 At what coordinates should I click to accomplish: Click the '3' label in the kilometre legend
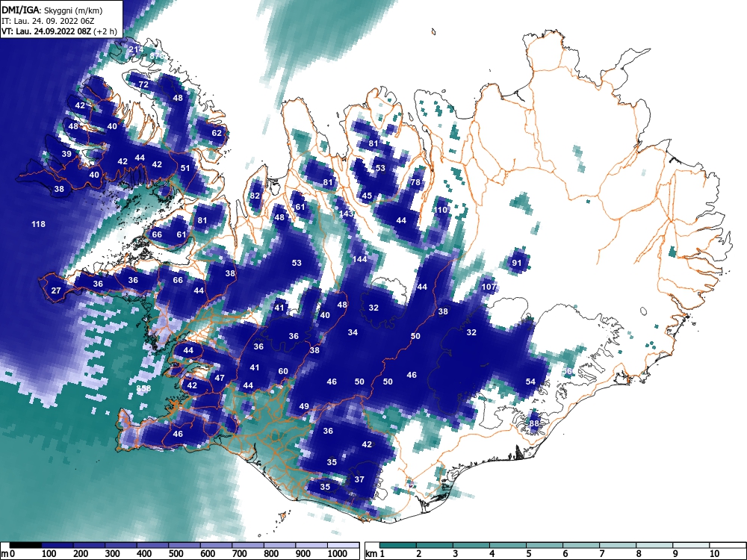455,554
